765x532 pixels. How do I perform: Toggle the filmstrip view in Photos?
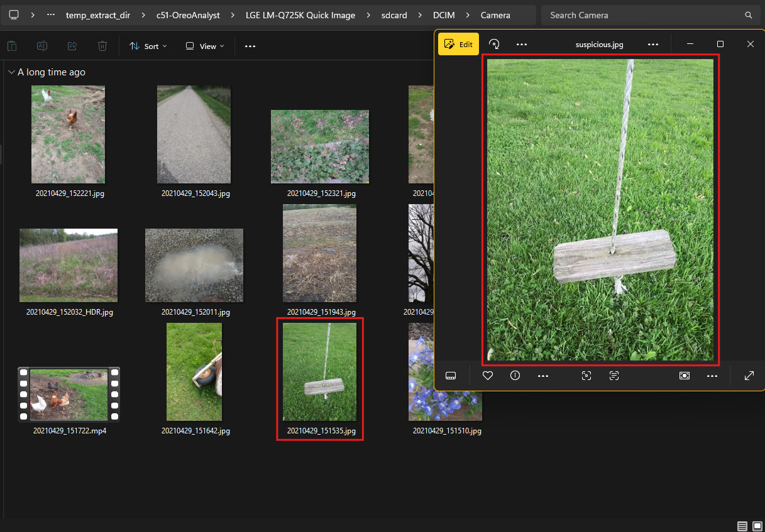click(450, 376)
